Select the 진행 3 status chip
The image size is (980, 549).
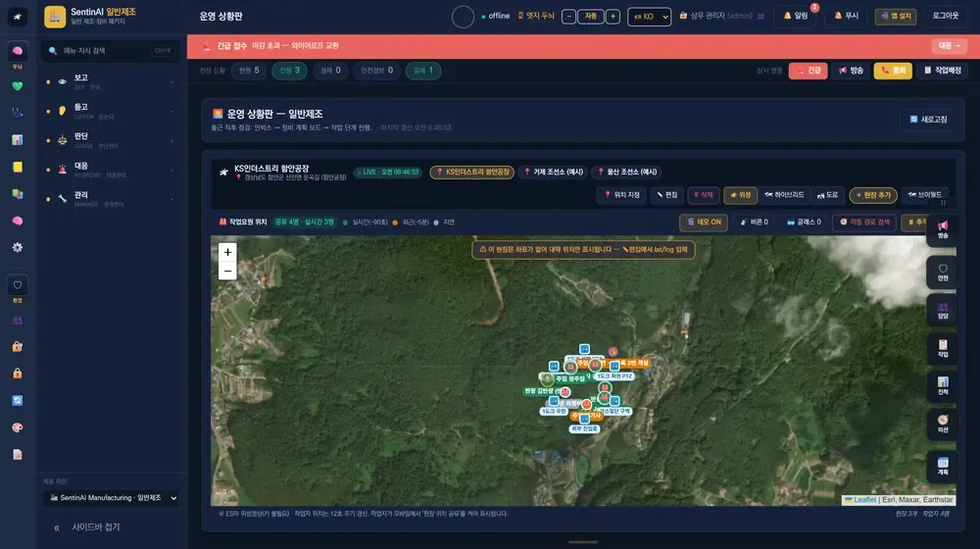(289, 71)
